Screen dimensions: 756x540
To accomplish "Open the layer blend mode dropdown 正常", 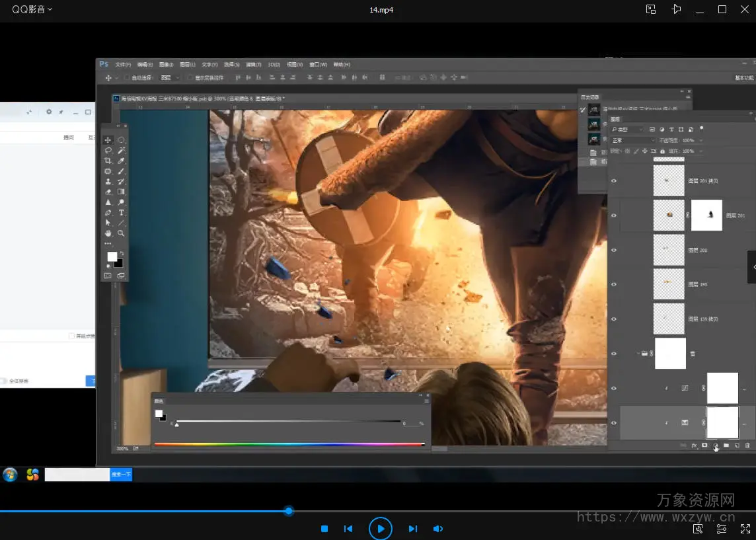I will (x=632, y=140).
